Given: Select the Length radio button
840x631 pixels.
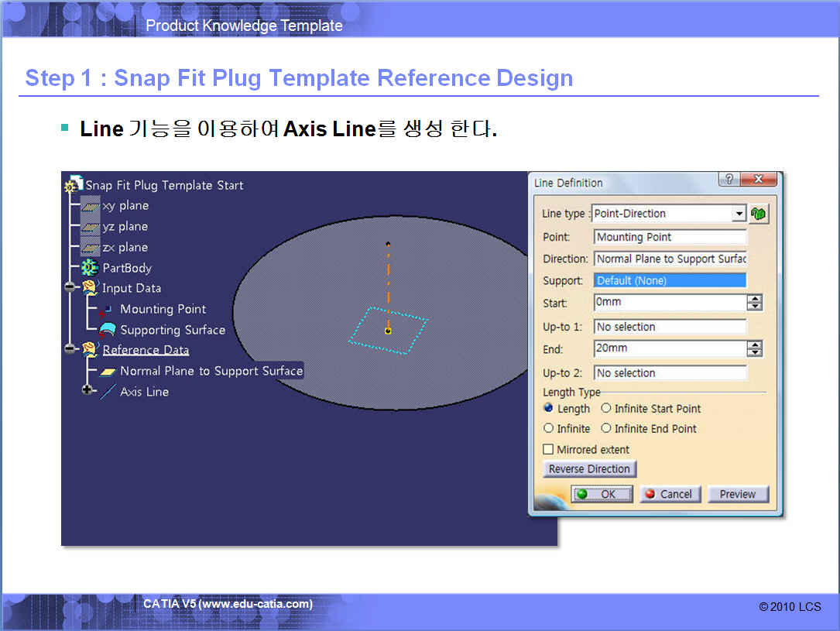Looking at the screenshot, I should [x=549, y=408].
